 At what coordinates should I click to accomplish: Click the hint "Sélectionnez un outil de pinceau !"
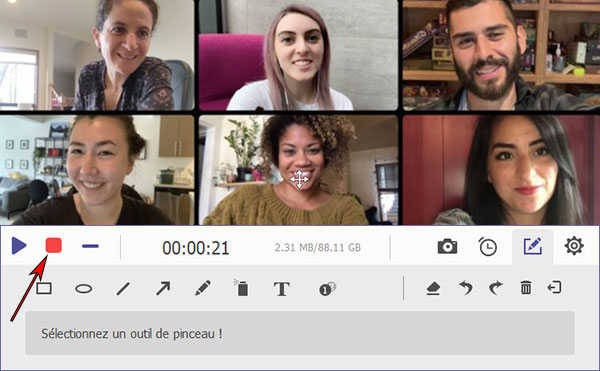coord(132,334)
